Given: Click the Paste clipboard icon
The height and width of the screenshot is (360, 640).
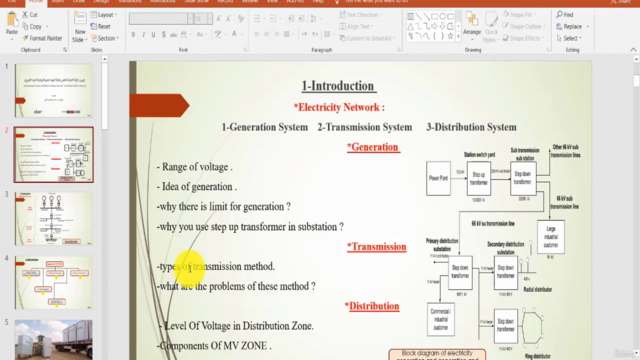Looking at the screenshot, I should 12,19.
